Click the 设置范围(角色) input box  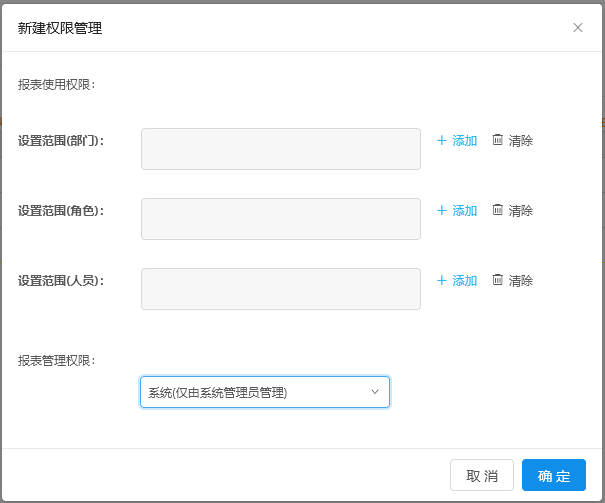coord(281,219)
